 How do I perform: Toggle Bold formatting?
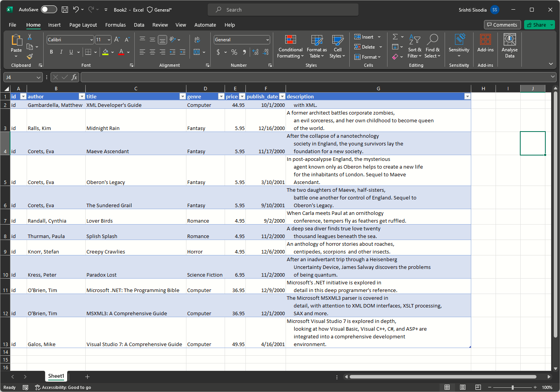click(51, 52)
